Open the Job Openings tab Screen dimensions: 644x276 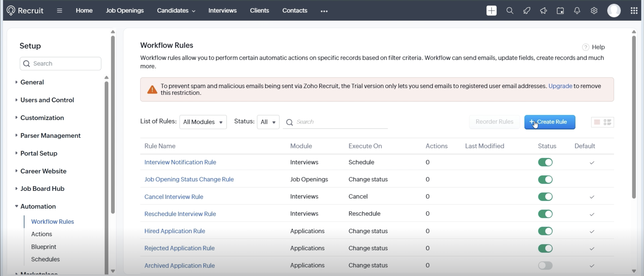[124, 11]
